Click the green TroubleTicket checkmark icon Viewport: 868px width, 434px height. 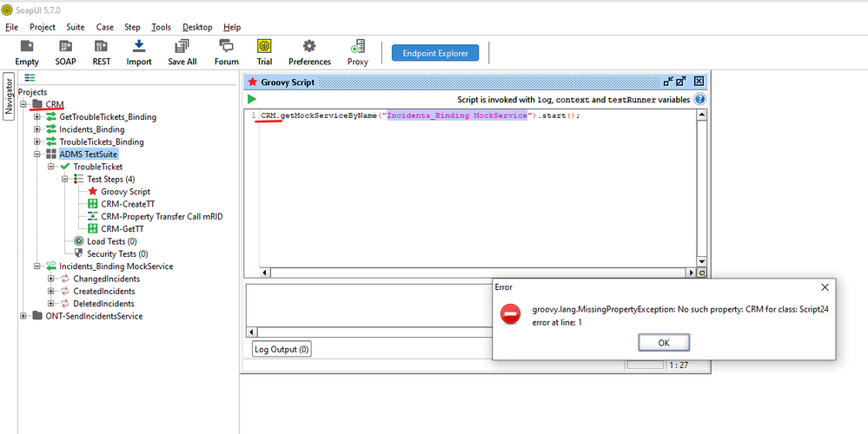tap(65, 167)
